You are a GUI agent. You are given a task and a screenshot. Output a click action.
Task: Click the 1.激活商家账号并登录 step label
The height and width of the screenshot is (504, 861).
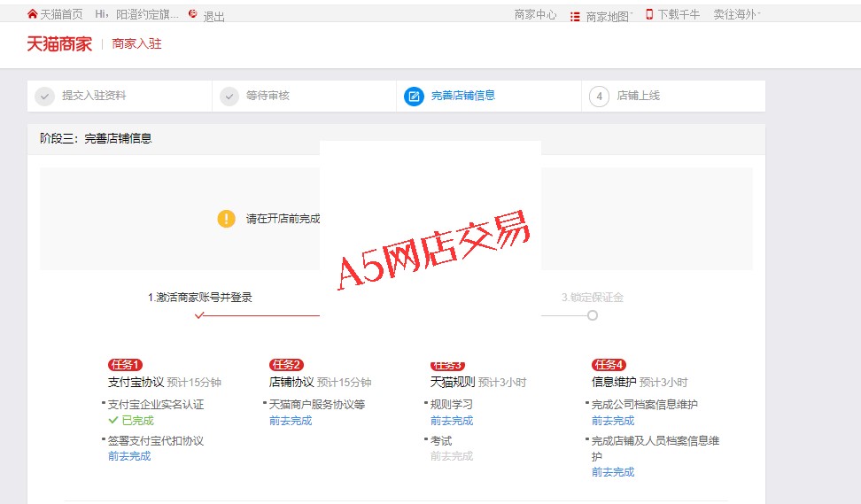tap(200, 298)
